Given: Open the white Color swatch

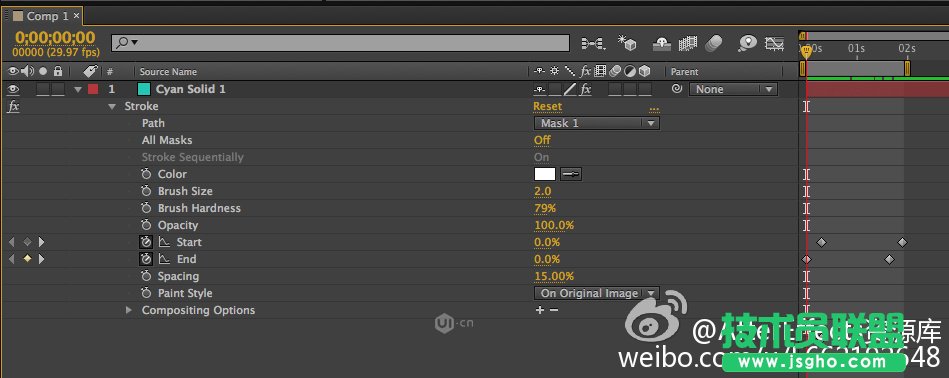Looking at the screenshot, I should [x=545, y=174].
